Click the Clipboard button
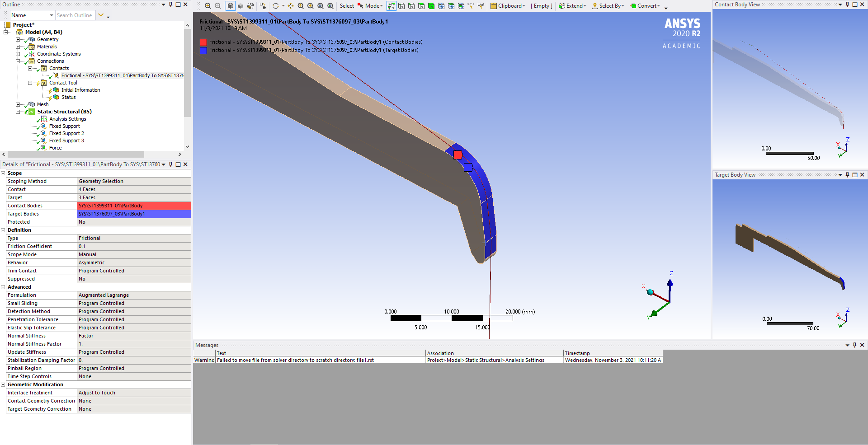Viewport: 868px width, 445px height. 507,6
